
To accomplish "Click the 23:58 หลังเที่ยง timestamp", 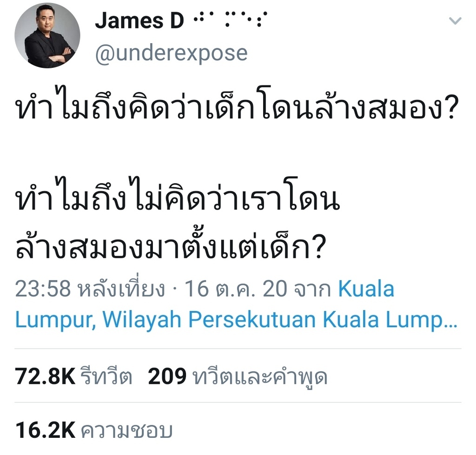I will coord(90,289).
